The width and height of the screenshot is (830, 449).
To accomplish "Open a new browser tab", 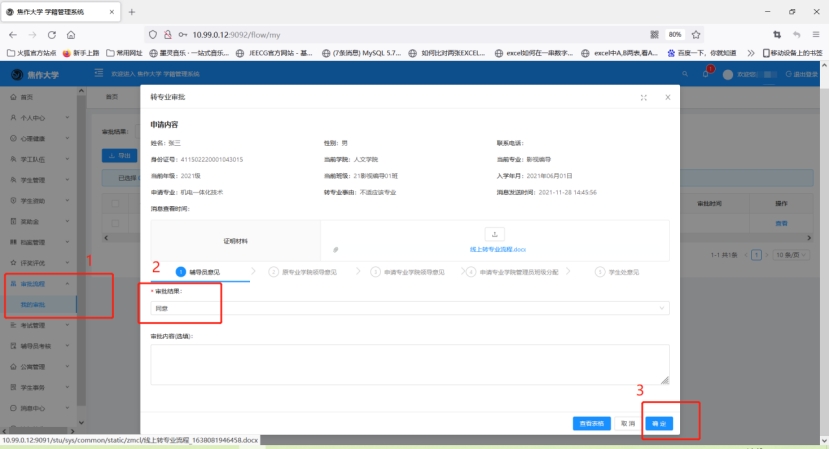I will (x=131, y=11).
